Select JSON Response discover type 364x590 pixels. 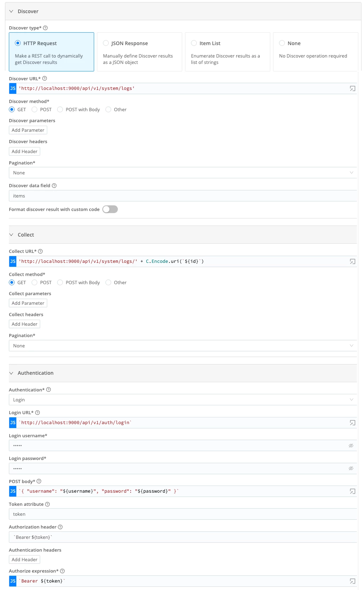(x=140, y=52)
